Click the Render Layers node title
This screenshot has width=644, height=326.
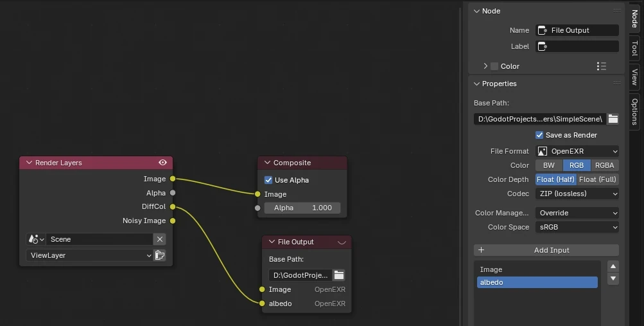(58, 163)
